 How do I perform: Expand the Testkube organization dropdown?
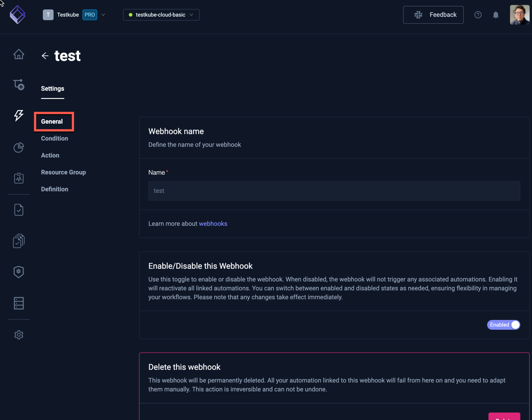(103, 15)
